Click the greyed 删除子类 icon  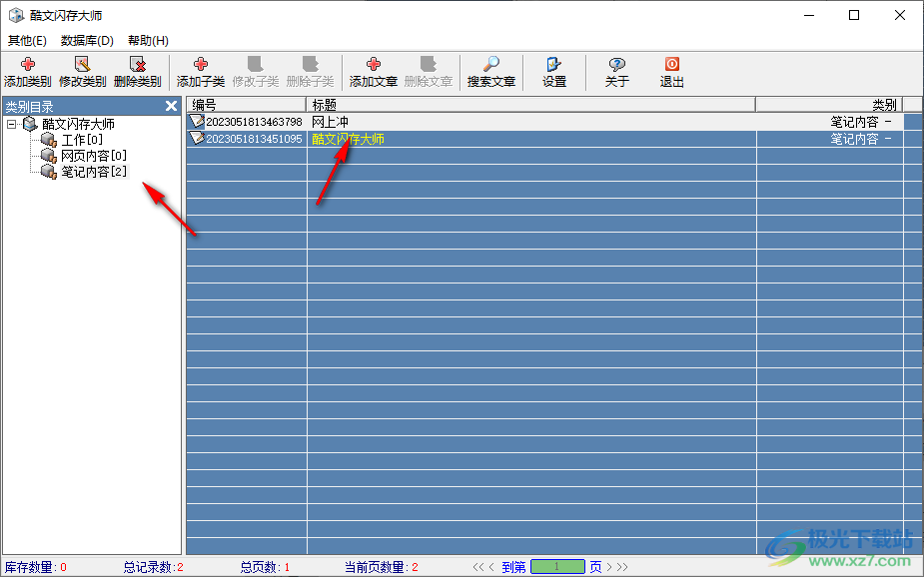pyautogui.click(x=310, y=64)
